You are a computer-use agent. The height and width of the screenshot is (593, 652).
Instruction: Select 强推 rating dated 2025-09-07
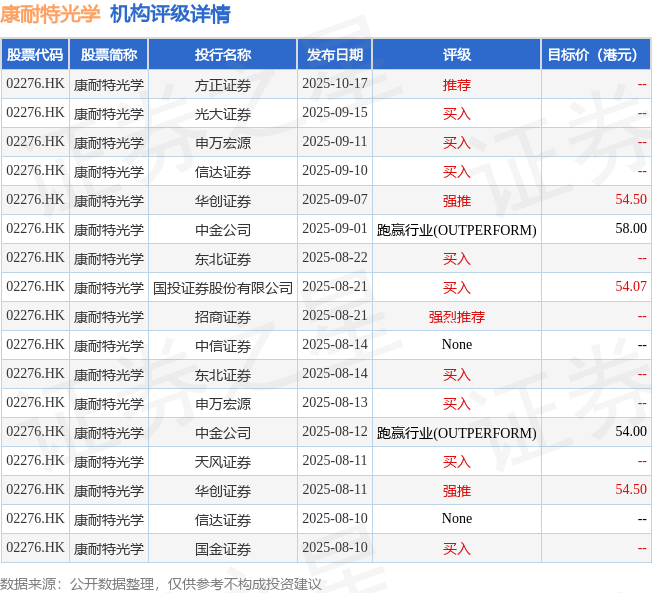point(457,201)
